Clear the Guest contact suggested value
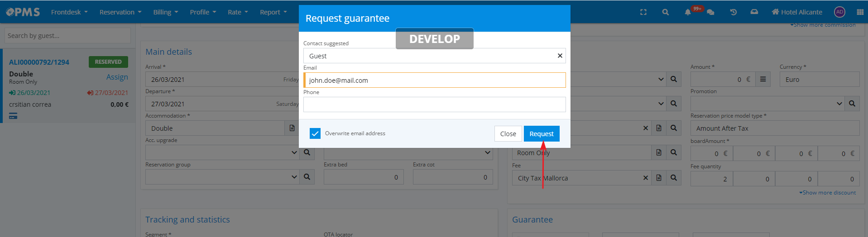Screen dimensions: 868x237 pyautogui.click(x=560, y=56)
